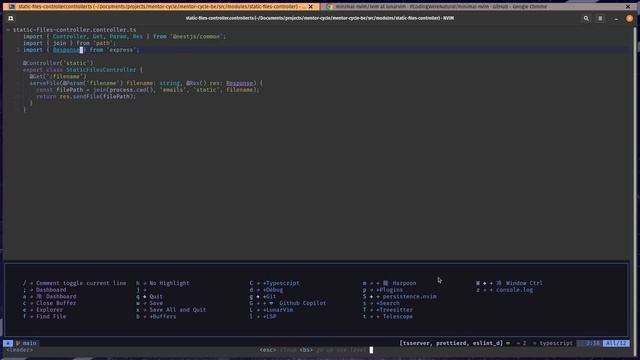Click the '<leader>' prompt in command line
Viewport: 640px width, 360px height.
[20, 350]
